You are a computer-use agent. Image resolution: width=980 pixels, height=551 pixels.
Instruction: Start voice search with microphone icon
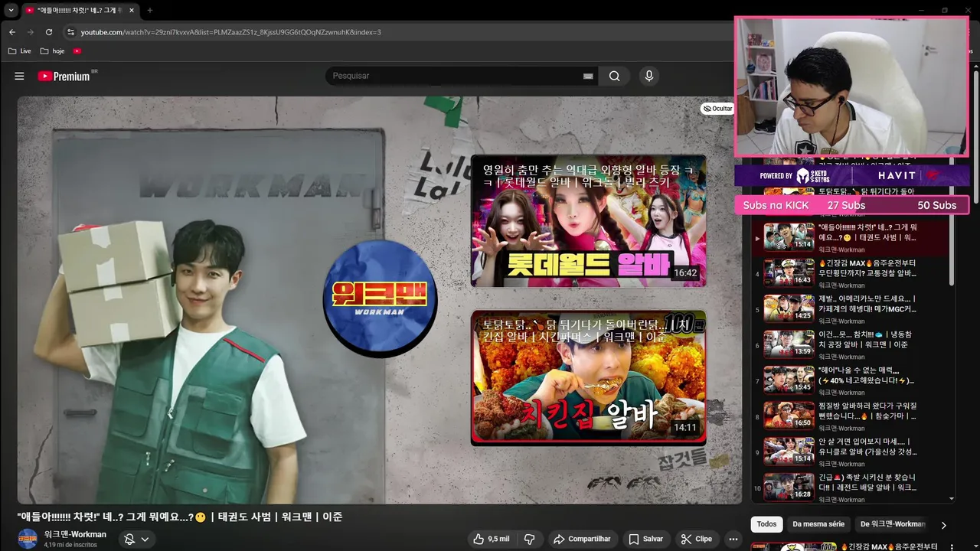tap(648, 76)
